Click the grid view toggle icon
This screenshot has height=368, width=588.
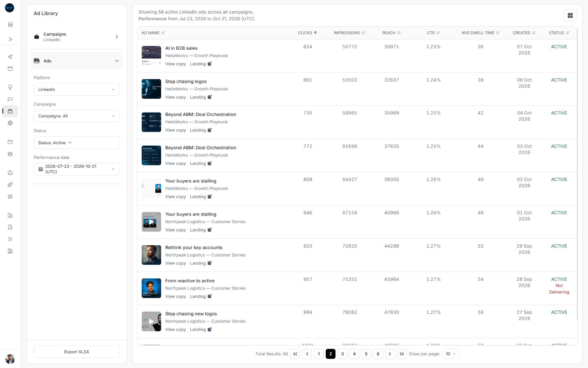click(570, 15)
